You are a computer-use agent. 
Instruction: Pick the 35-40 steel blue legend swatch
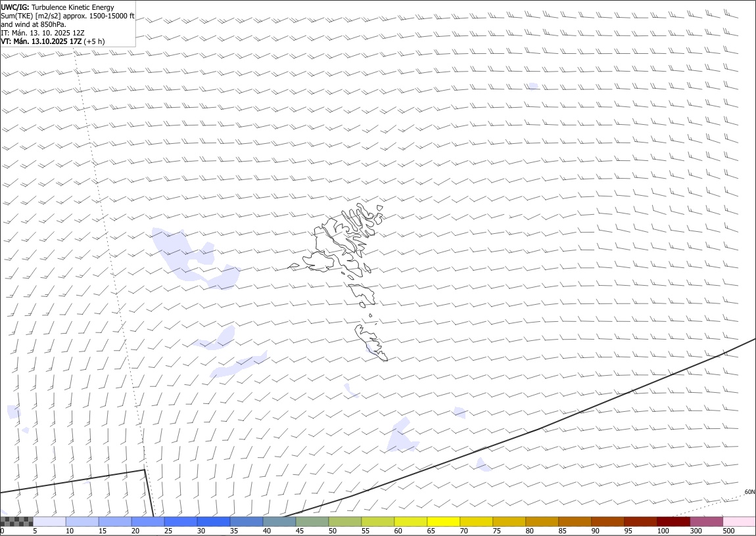pos(247,522)
